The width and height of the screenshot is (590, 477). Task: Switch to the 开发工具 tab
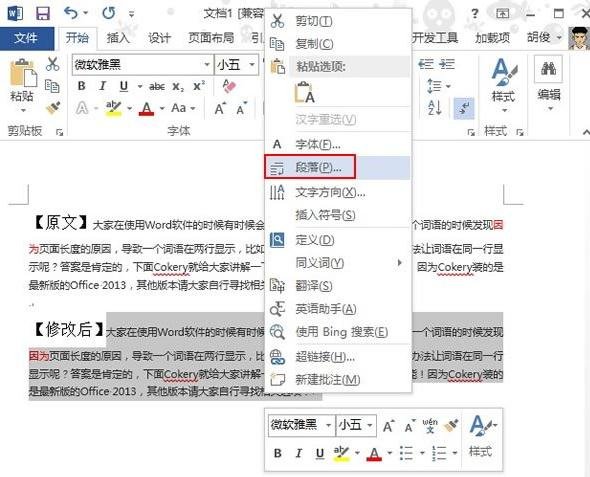pyautogui.click(x=435, y=38)
